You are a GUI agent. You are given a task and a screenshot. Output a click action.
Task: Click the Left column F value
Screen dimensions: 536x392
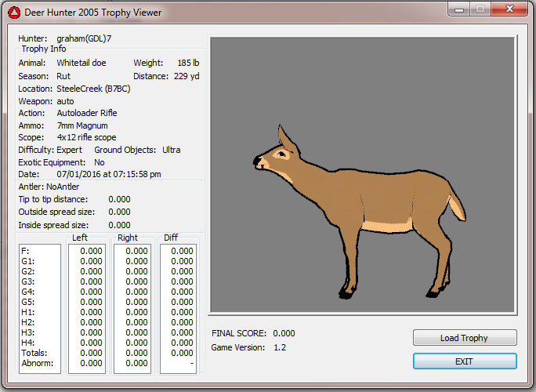tap(92, 251)
